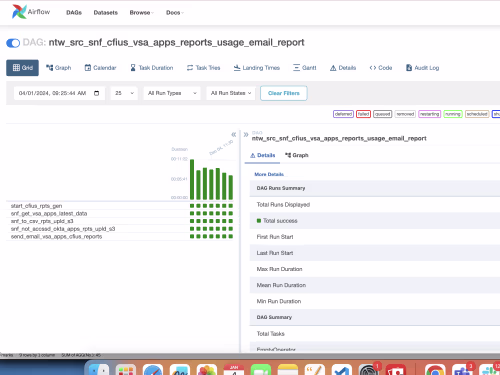The image size is (500, 375).
Task: Open the Code view
Action: coord(381,68)
